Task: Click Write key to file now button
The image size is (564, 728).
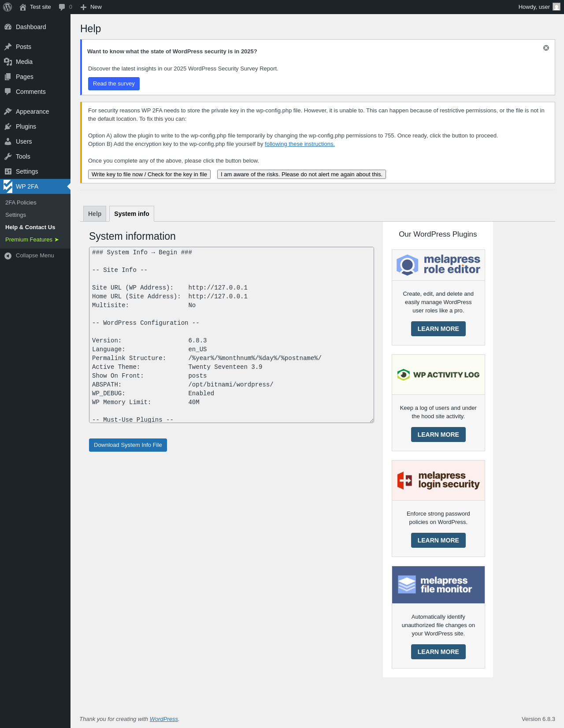Action: (149, 175)
